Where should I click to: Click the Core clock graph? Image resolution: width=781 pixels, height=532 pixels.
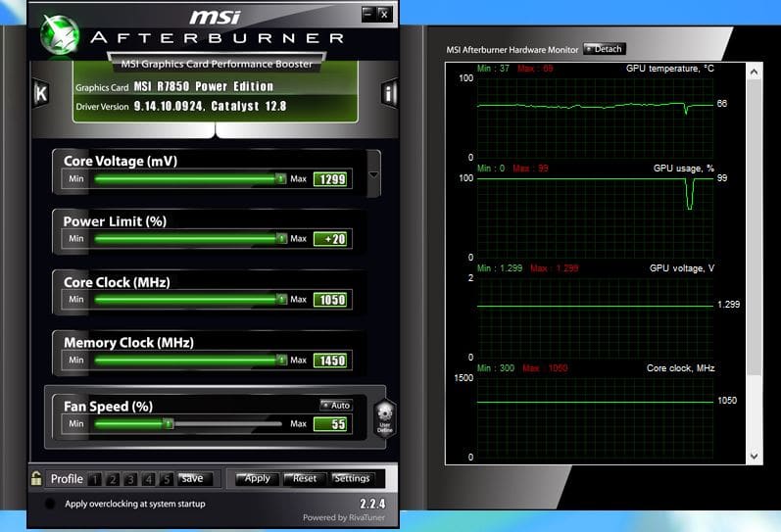[595, 417]
